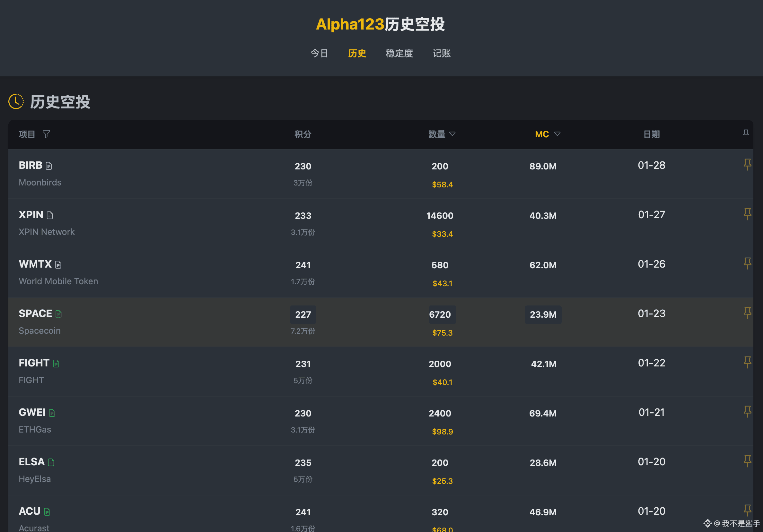Click the green document icon next to SPACE

click(59, 314)
